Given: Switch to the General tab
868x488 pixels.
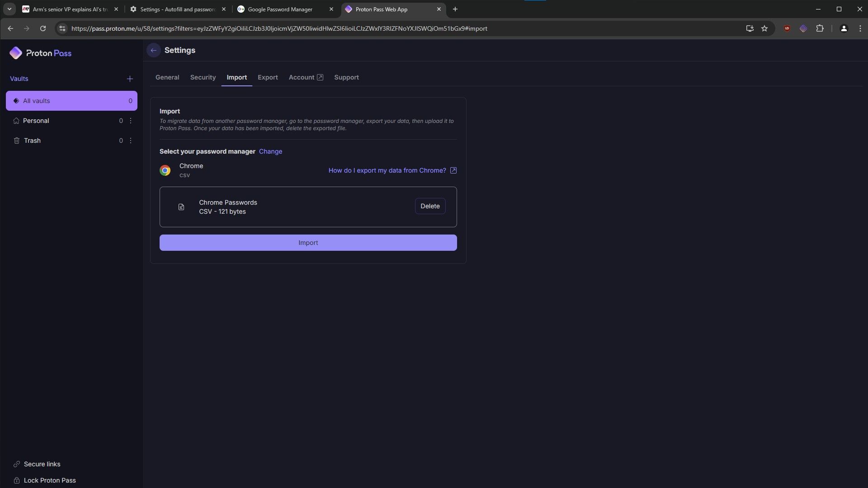Looking at the screenshot, I should click(x=167, y=77).
